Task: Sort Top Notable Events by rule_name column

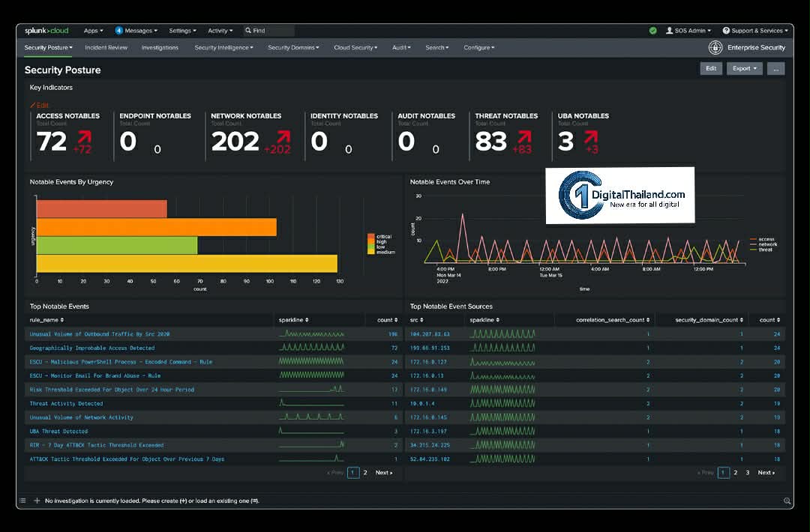Action: 46,320
